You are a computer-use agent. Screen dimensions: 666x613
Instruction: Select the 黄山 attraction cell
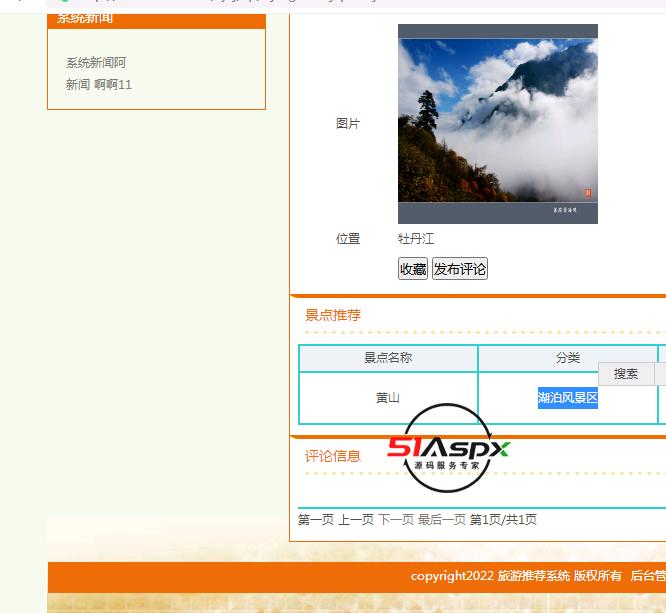(388, 398)
